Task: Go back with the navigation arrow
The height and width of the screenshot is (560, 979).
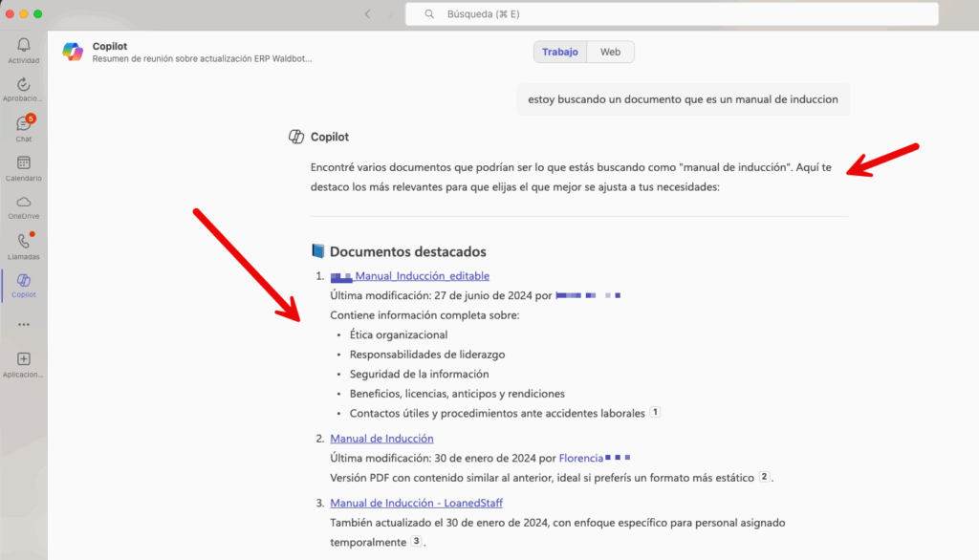Action: point(368,14)
